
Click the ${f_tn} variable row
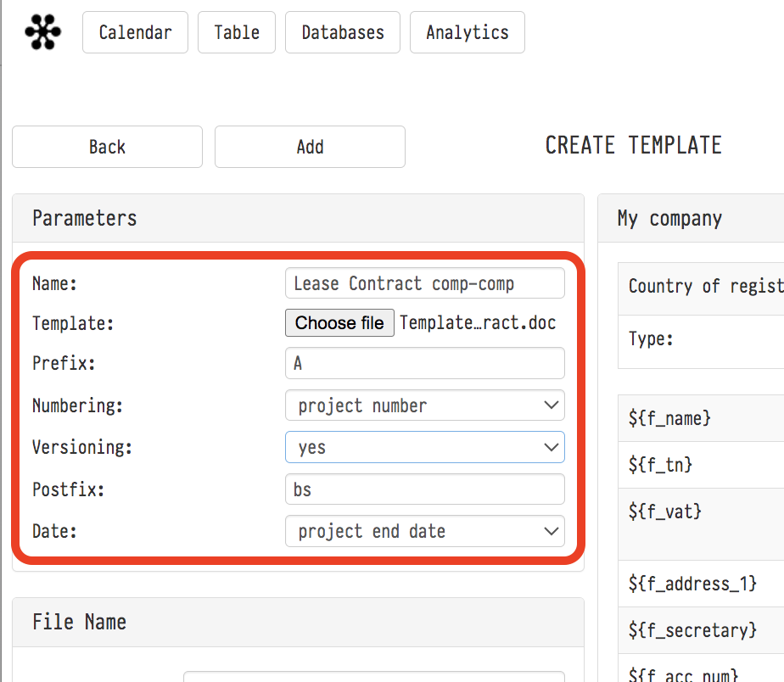(x=660, y=465)
